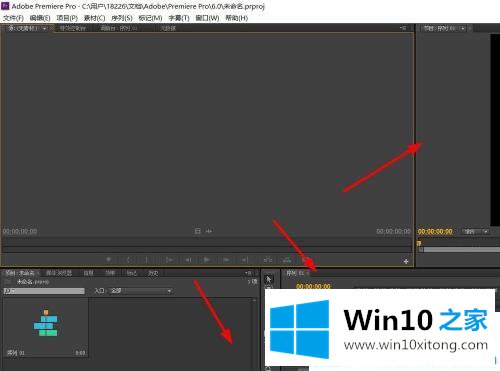Screen dimensions: 500x371
Task: Switch to the 信息 tab
Action: (88, 273)
